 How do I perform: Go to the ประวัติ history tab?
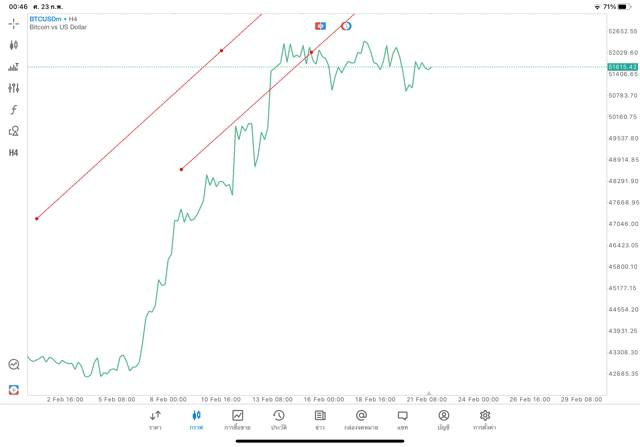[279, 420]
